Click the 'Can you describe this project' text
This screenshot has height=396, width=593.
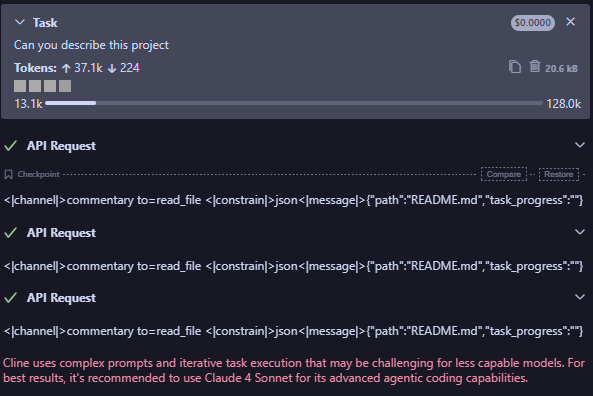91,45
